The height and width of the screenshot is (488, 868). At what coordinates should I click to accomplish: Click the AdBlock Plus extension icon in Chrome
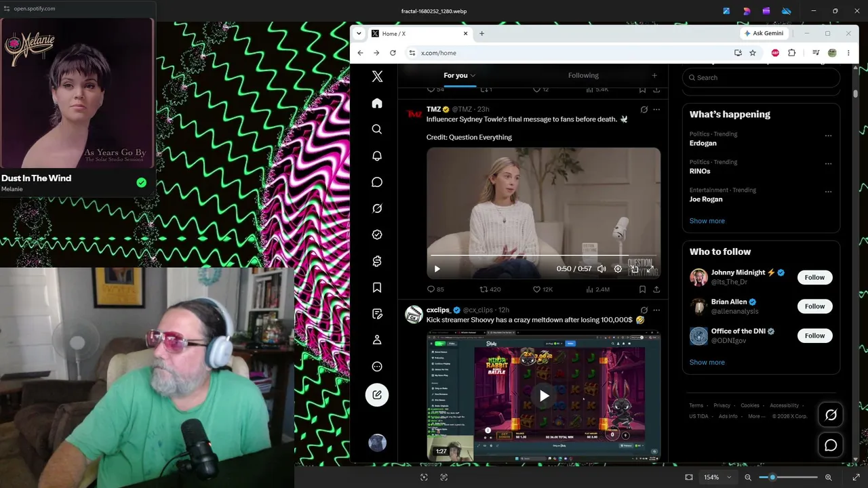pyautogui.click(x=775, y=53)
